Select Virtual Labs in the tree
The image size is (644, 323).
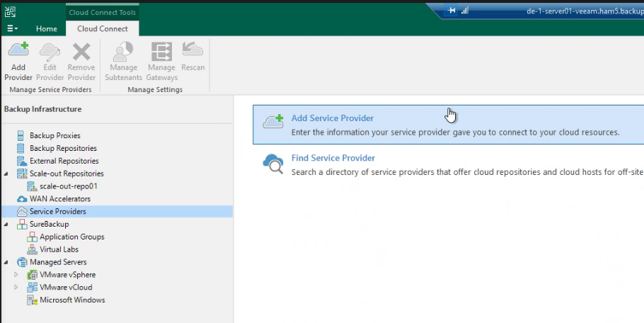pyautogui.click(x=59, y=249)
